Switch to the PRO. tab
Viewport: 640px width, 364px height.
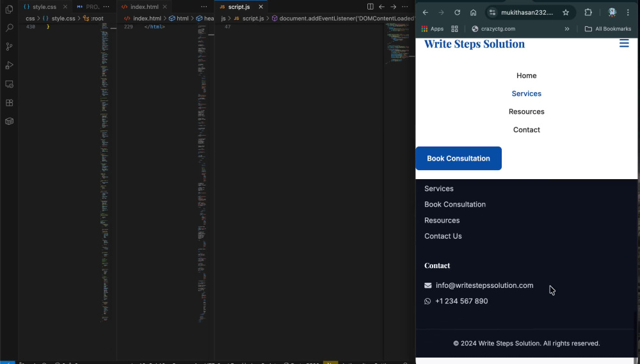point(88,7)
